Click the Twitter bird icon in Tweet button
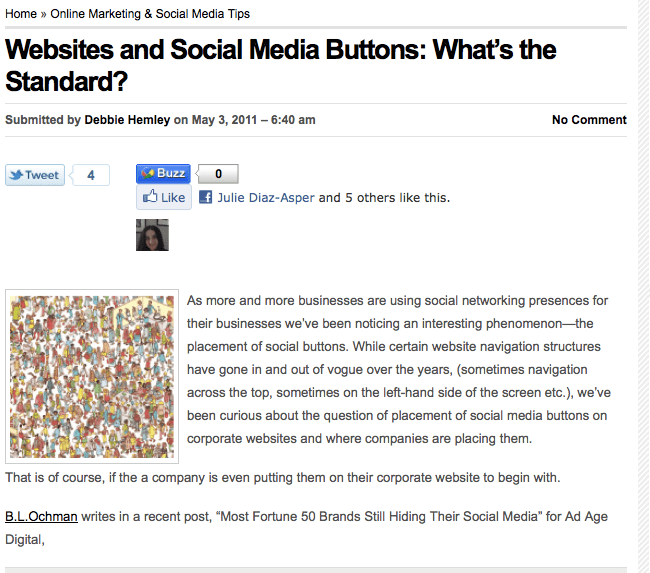The width and height of the screenshot is (650, 573). pyautogui.click(x=17, y=175)
